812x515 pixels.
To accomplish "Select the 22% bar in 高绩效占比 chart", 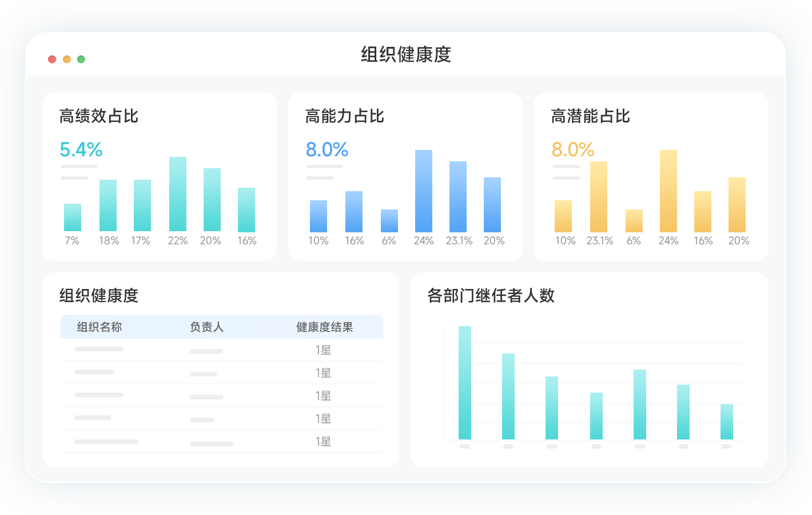I will [178, 194].
